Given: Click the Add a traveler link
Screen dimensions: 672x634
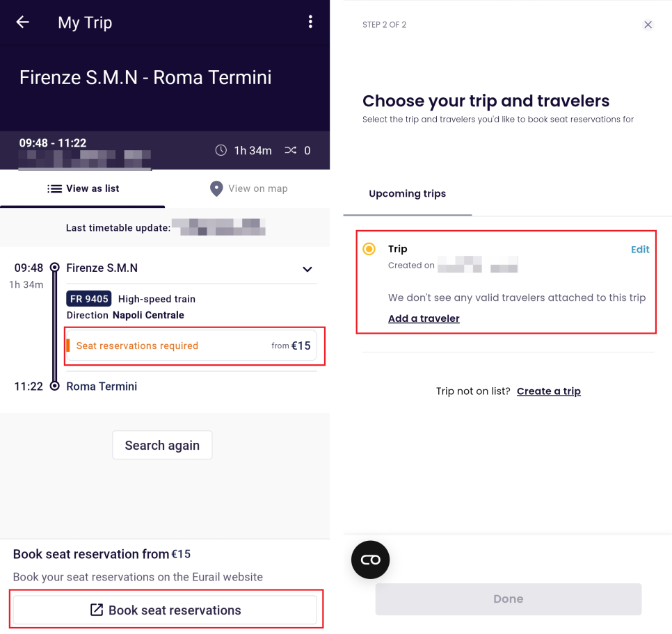Looking at the screenshot, I should click(x=424, y=318).
